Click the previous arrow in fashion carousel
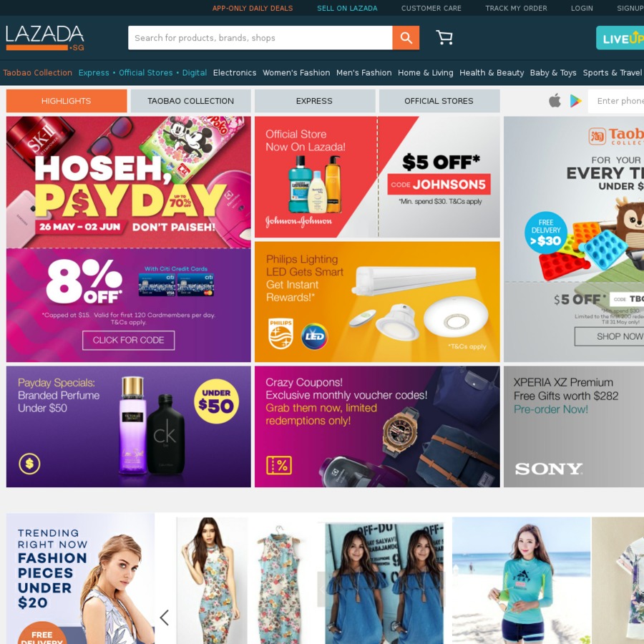The height and width of the screenshot is (644, 644). click(x=165, y=618)
